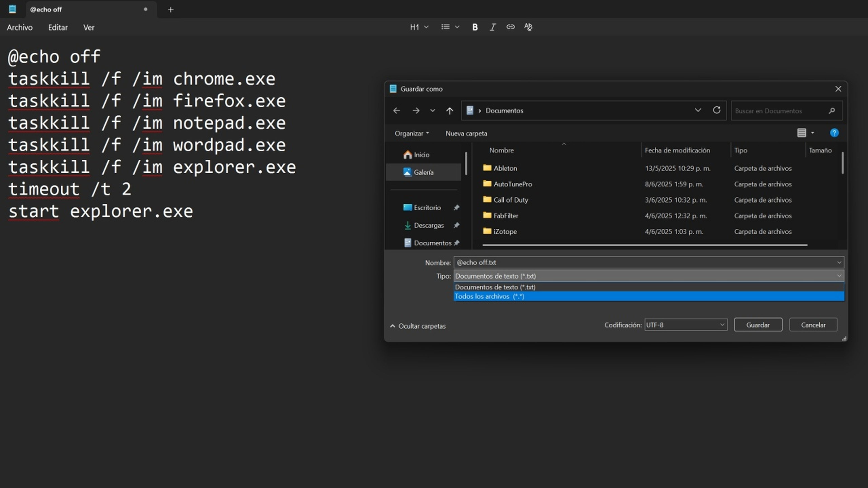Click the Notepad app icon in title bar

coord(12,9)
